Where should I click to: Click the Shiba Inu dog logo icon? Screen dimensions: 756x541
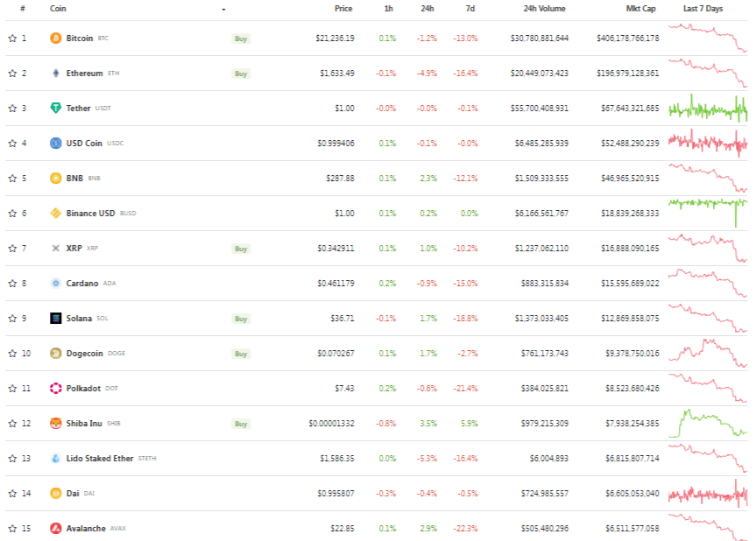[x=56, y=424]
